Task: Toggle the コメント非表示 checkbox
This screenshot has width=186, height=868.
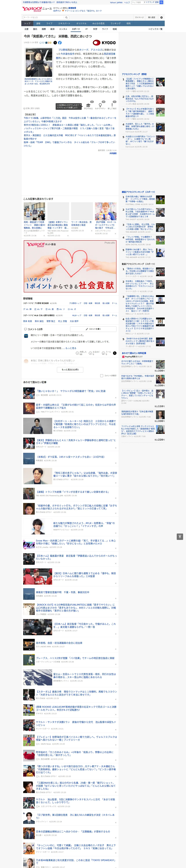Action: [x=102, y=376]
